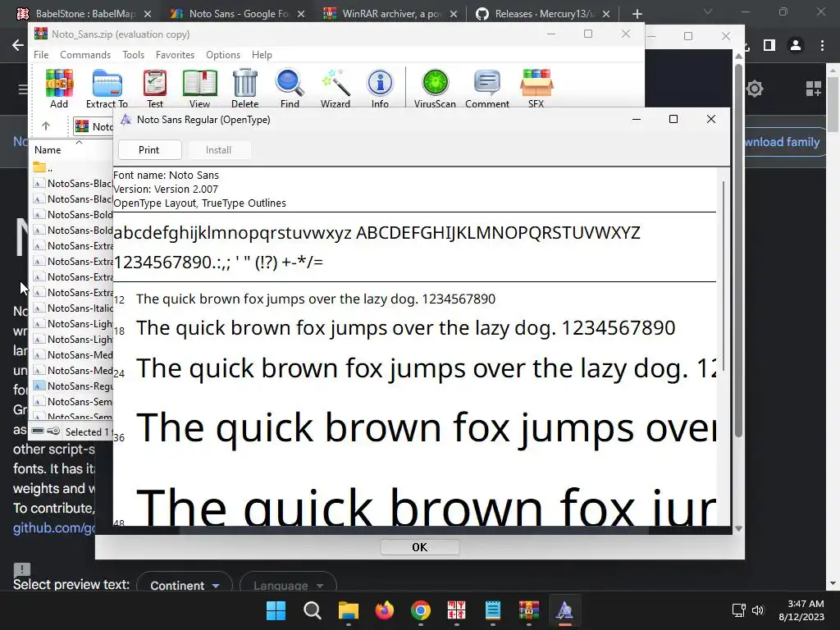Toggle the Google Fonts theme icon
Image resolution: width=840 pixels, height=630 pixels.
755,89
